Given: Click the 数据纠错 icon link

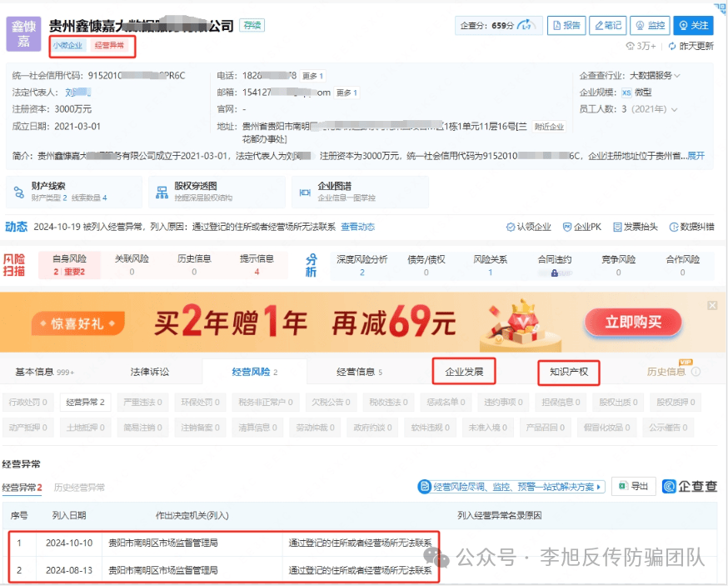Looking at the screenshot, I should [691, 227].
